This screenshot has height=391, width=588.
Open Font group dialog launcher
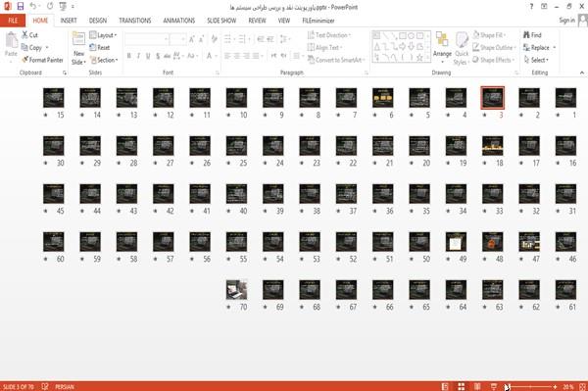[x=218, y=73]
